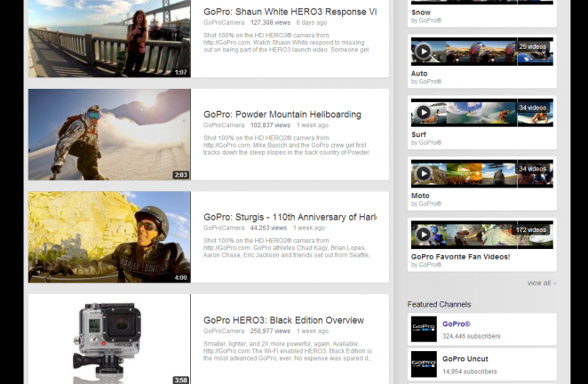
Task: Click GoProCamera uploader under Heliboarding video
Action: click(224, 125)
